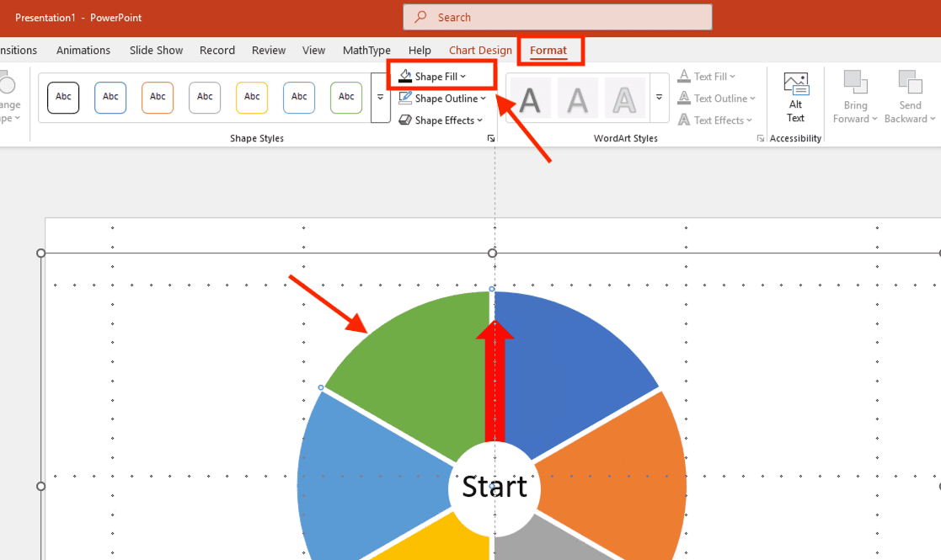Click the Text Effects letter A icon
The width and height of the screenshot is (941, 560).
coord(683,120)
